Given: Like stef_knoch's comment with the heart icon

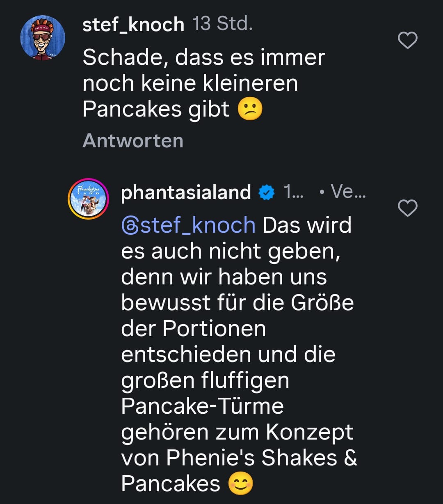Looking at the screenshot, I should [x=408, y=40].
